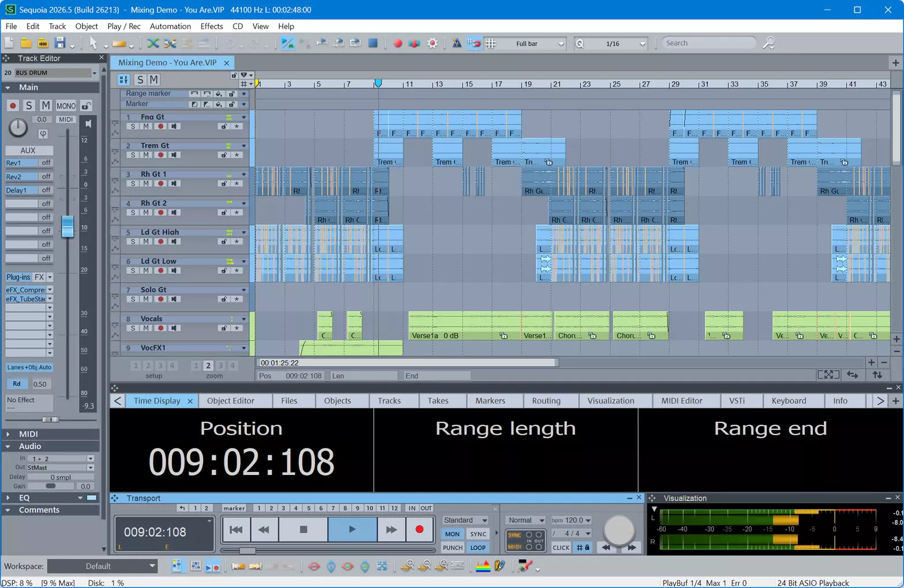Click the mixer icon next to Workspace dropdown
Image resolution: width=904 pixels, height=588 pixels.
[x=177, y=567]
